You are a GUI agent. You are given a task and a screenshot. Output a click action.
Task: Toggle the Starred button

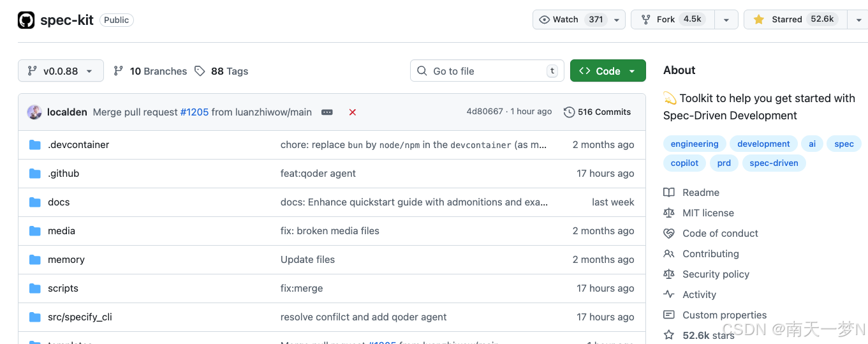[x=795, y=20]
